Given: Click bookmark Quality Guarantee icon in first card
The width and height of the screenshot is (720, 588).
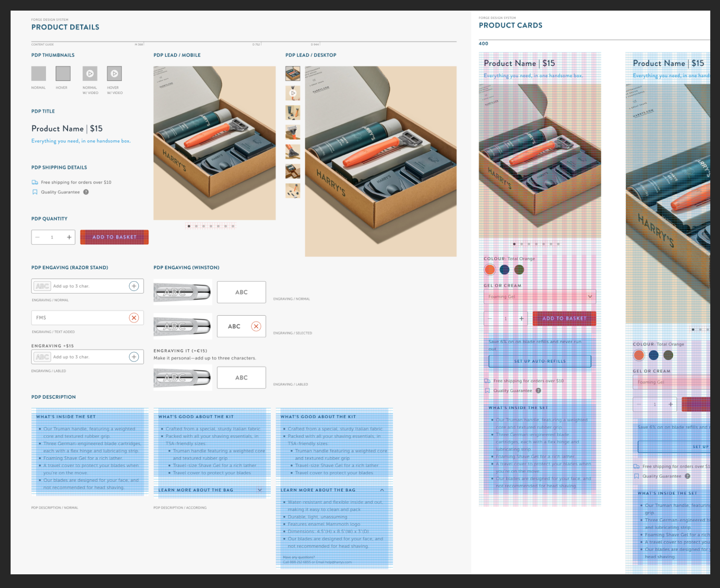Looking at the screenshot, I should [487, 391].
